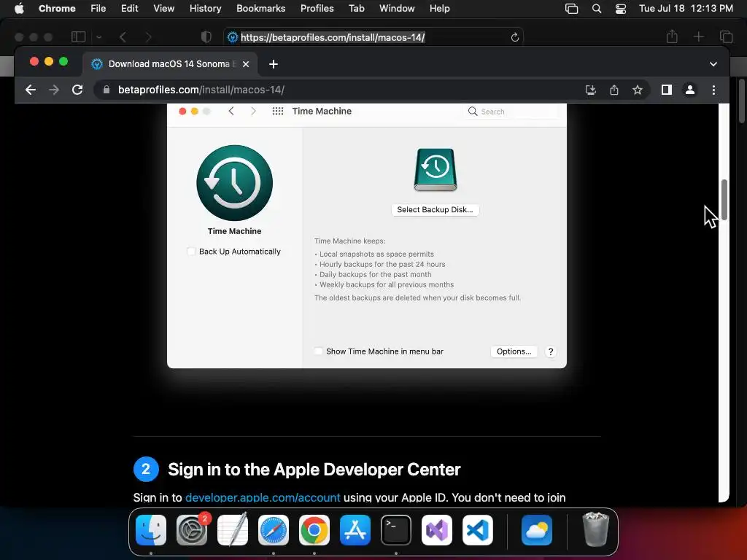The image size is (747, 560).
Task: Open Finder from the Dock
Action: tap(151, 530)
